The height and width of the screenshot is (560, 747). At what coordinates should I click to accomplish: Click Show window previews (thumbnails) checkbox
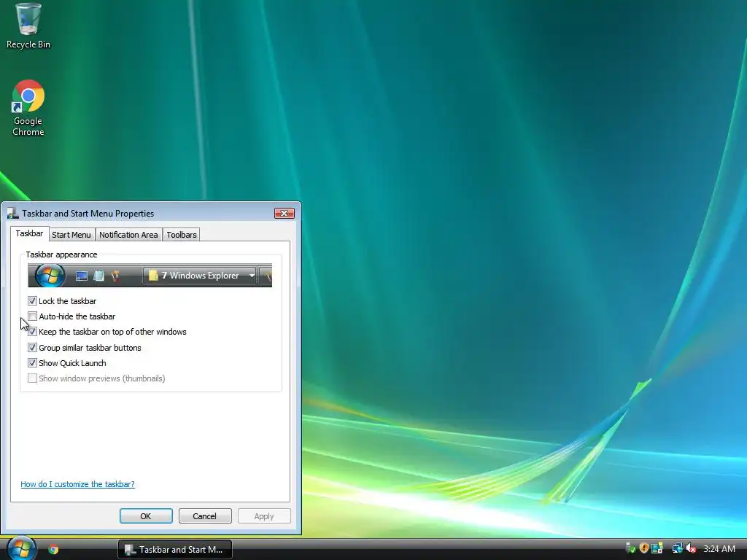[32, 378]
